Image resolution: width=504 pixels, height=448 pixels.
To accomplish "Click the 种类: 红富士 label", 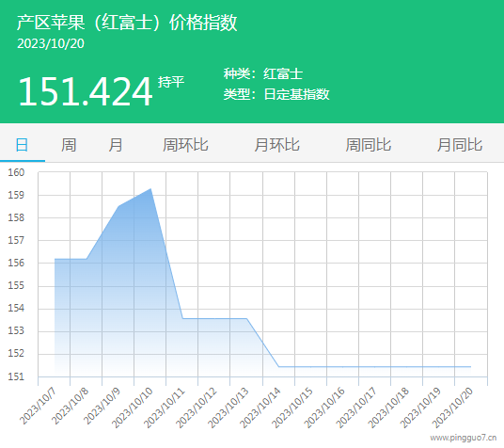I will pyautogui.click(x=263, y=73).
